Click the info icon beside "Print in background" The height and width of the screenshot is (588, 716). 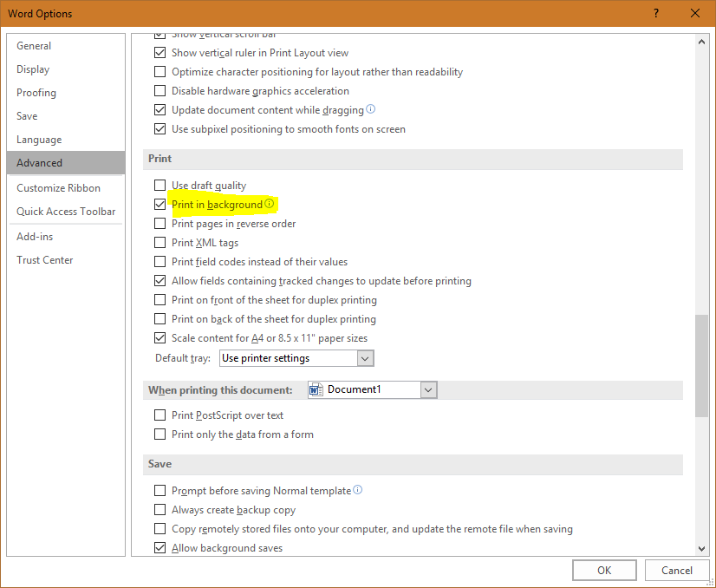click(x=269, y=204)
